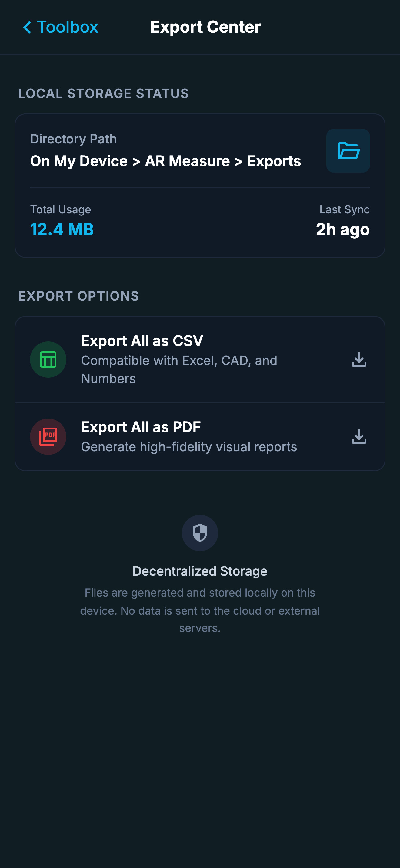Screen dimensions: 400x868
Task: Click the Local Storage Status header
Action: pos(104,94)
